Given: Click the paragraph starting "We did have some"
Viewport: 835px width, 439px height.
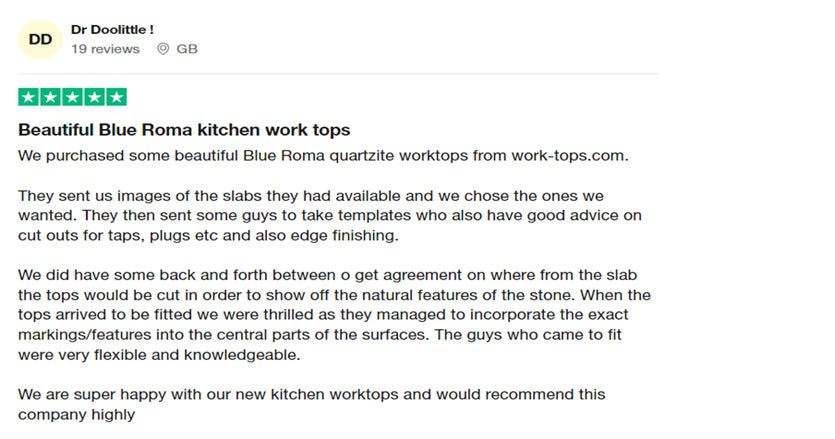Looking at the screenshot, I should pyautogui.click(x=335, y=315).
